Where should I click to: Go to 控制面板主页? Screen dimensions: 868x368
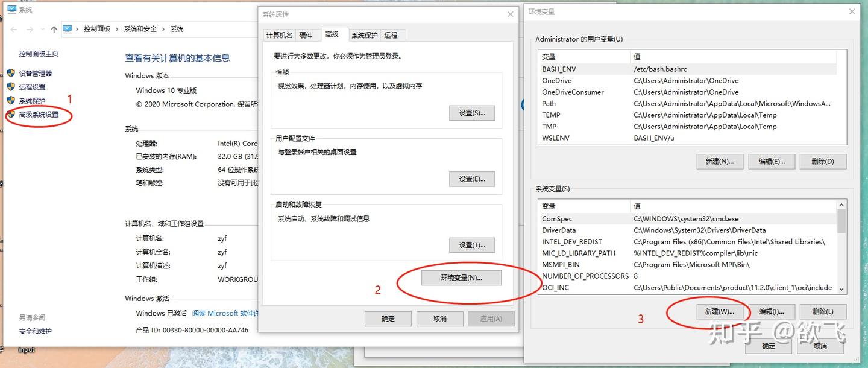[39, 54]
